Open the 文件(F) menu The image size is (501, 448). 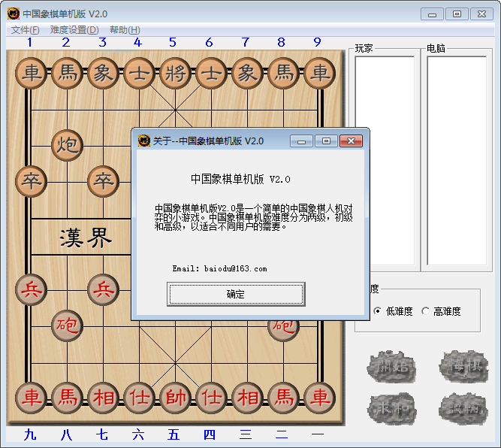click(x=26, y=30)
